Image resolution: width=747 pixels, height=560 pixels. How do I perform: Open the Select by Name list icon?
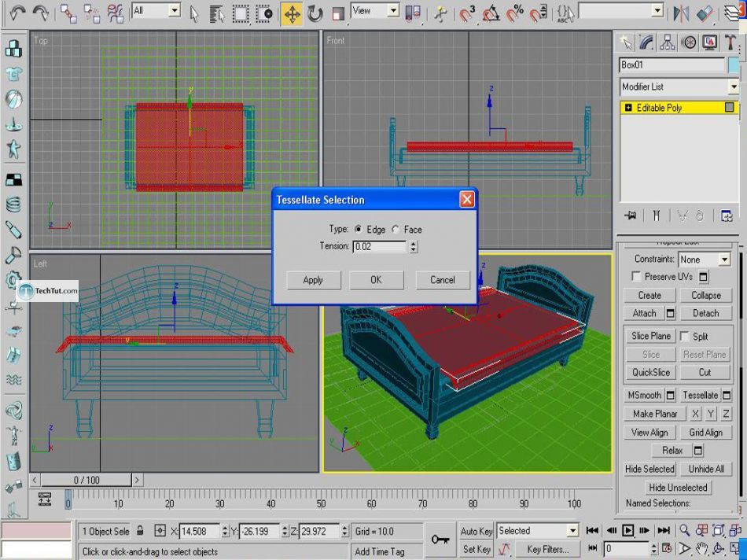217,14
